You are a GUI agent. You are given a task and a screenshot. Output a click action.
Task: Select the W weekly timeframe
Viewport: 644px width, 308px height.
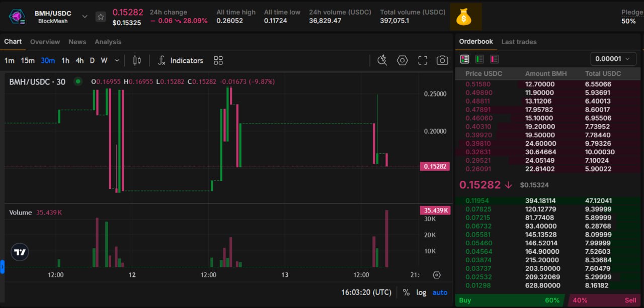click(x=104, y=60)
